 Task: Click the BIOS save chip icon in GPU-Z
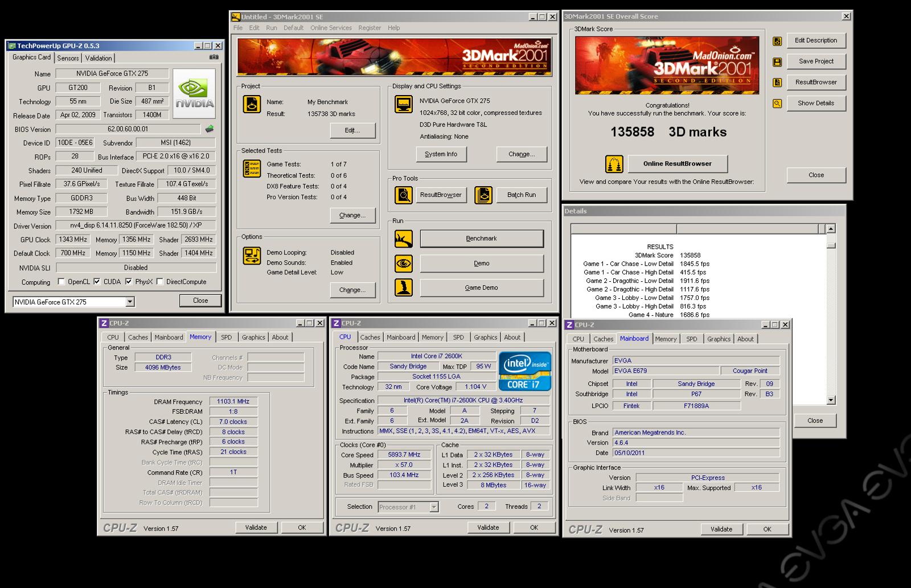(x=210, y=129)
